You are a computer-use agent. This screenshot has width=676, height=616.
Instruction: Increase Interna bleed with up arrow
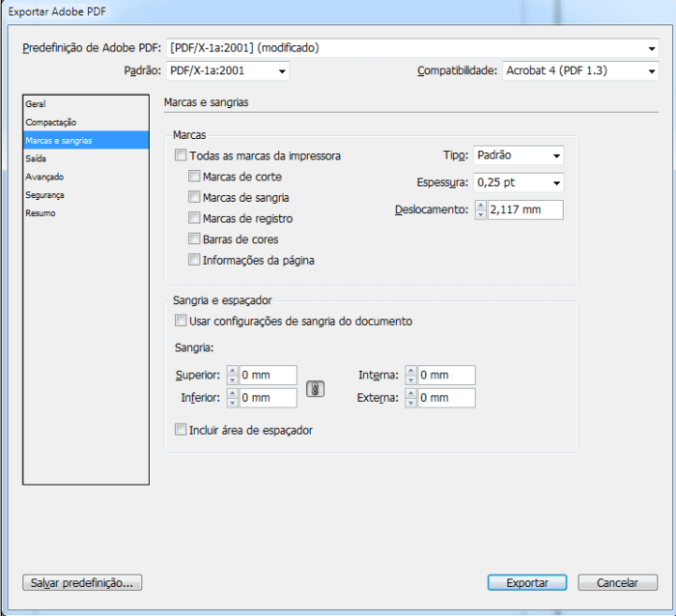pyautogui.click(x=410, y=371)
